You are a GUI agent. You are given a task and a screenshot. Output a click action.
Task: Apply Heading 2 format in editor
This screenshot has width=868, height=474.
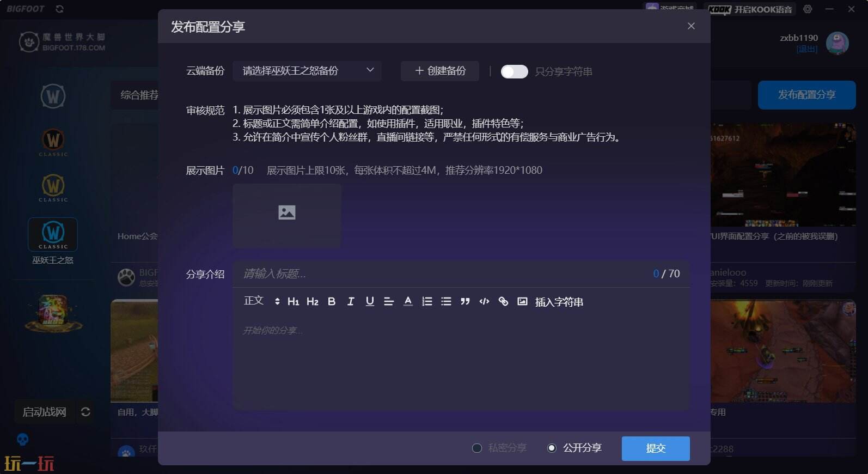[x=312, y=301]
